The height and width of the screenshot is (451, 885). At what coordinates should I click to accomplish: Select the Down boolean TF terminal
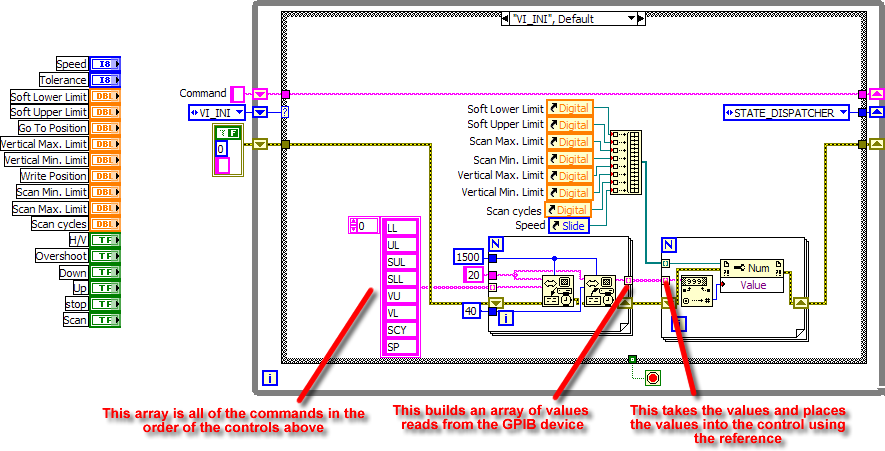pos(105,272)
